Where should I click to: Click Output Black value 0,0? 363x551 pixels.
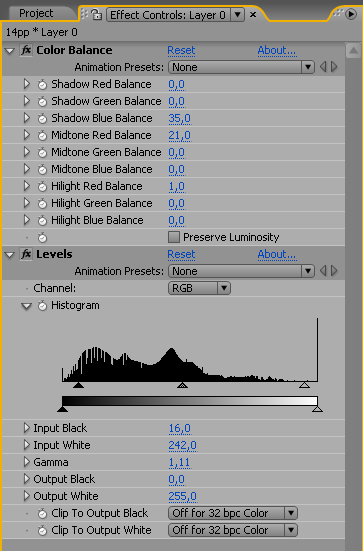[x=176, y=479]
